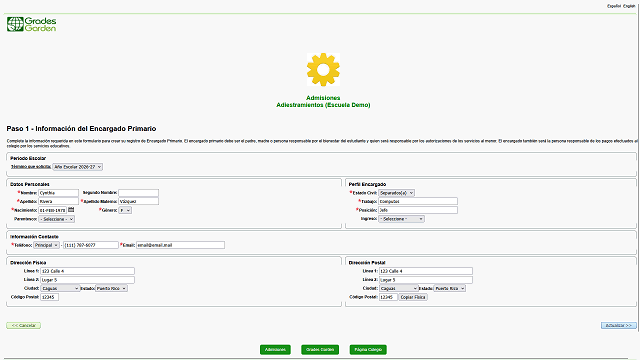The height and width of the screenshot is (360, 640).
Task: Focus the Nombre field
Action: [x=59, y=193]
